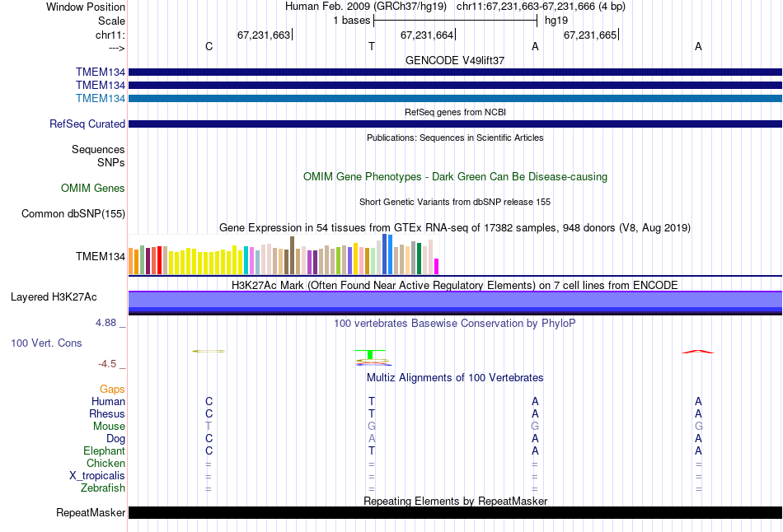Click the 100 Vert. Cons track label
Screen dimensions: 783x532
pos(46,343)
